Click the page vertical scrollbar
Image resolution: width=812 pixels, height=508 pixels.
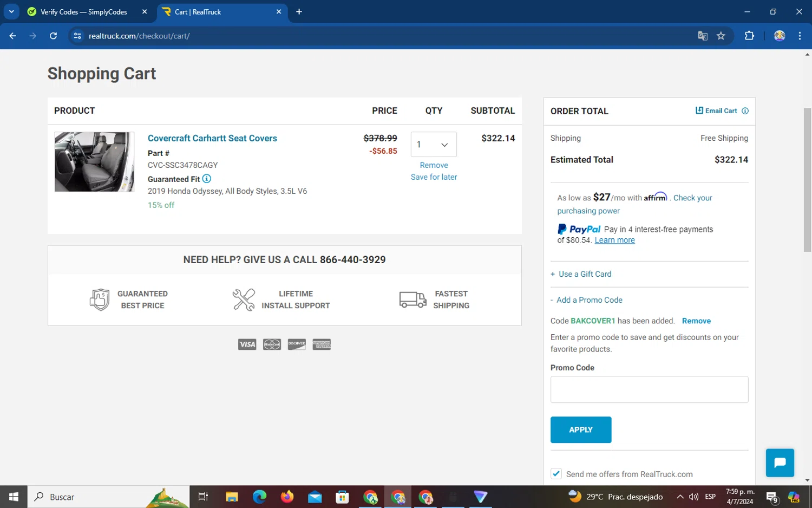tap(807, 180)
